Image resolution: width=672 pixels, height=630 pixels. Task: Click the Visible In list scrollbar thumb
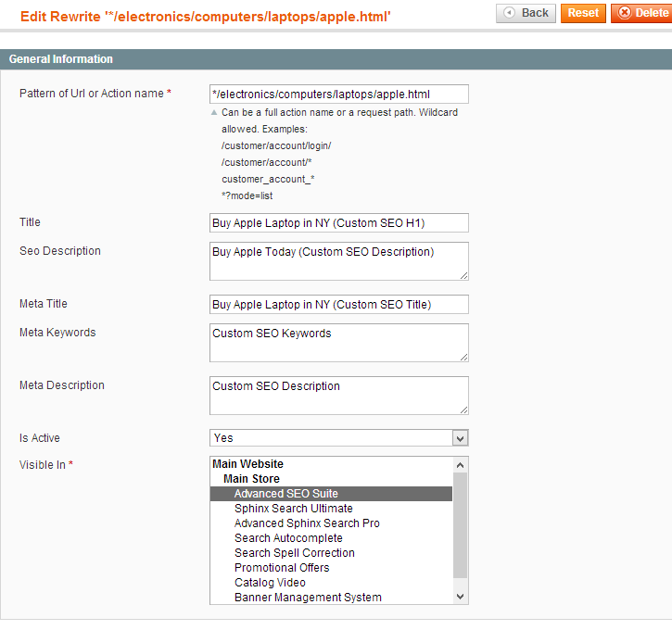point(461,525)
